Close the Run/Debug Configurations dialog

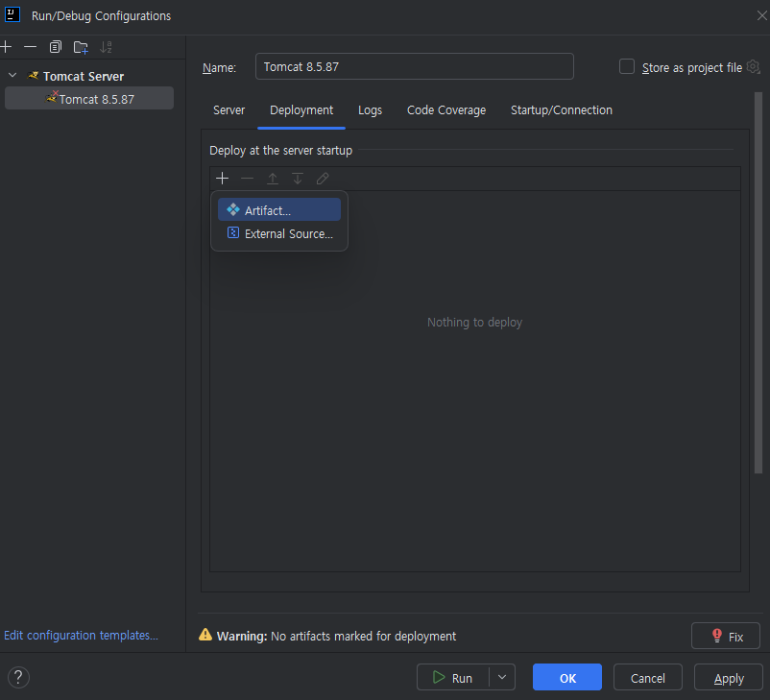761,15
